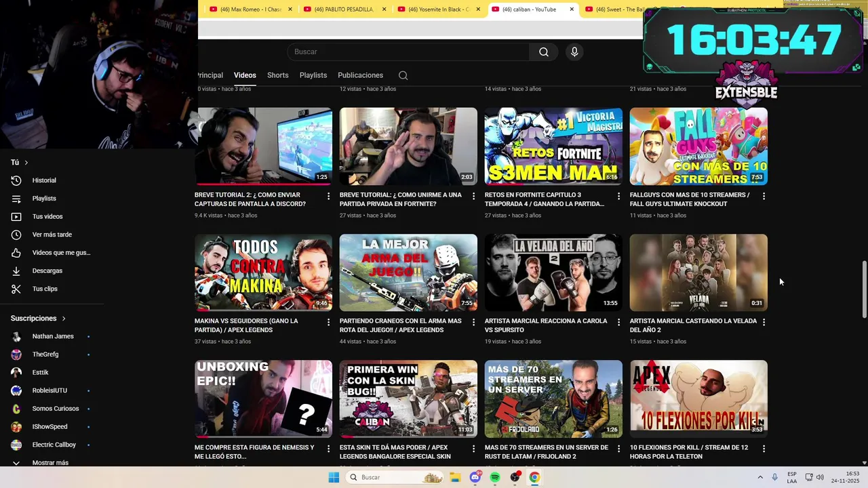Viewport: 868px width, 488px height.
Task: Open MAKINA VS SEGUIDORES video title
Action: (x=246, y=325)
